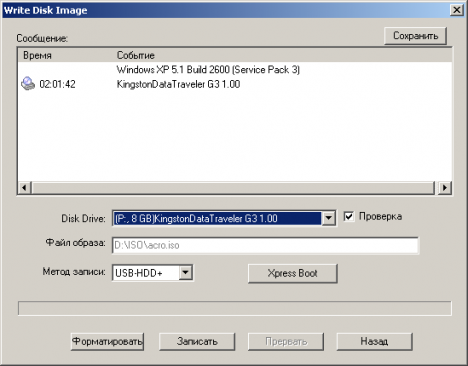Click the right scroll arrow of message list
This screenshot has height=366, width=468.
(x=445, y=188)
